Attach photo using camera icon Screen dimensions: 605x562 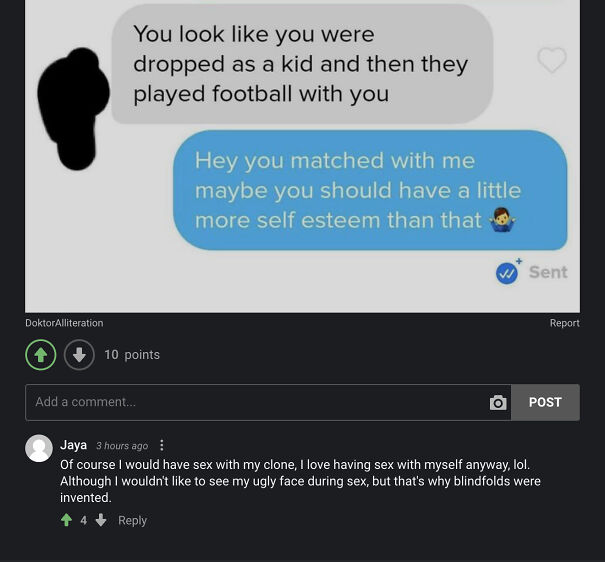coord(498,402)
